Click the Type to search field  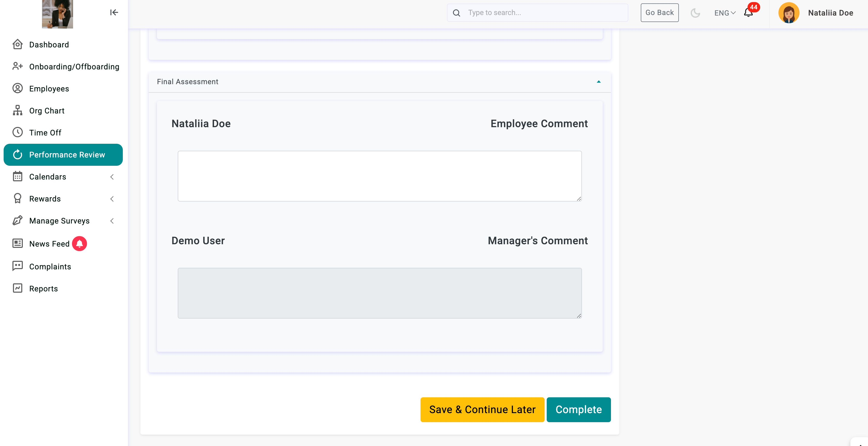(x=537, y=13)
